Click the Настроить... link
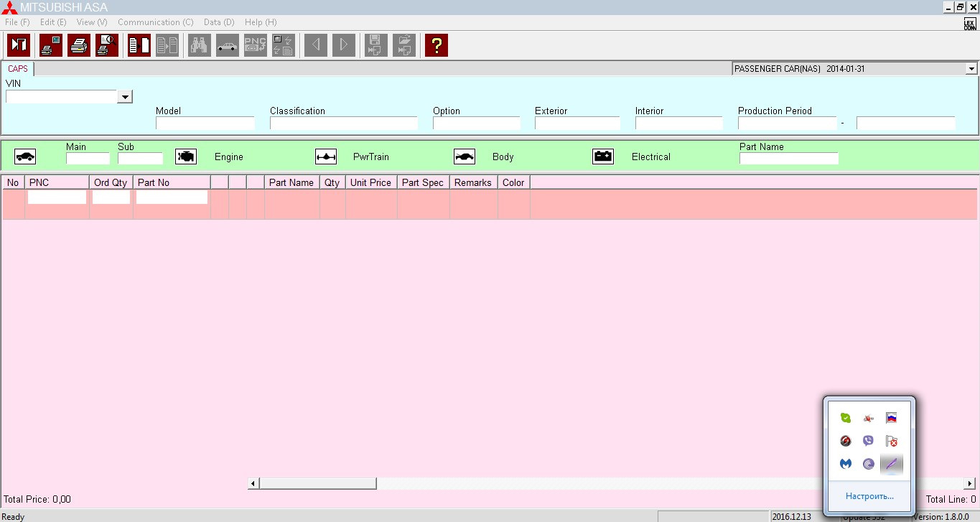 tap(869, 496)
